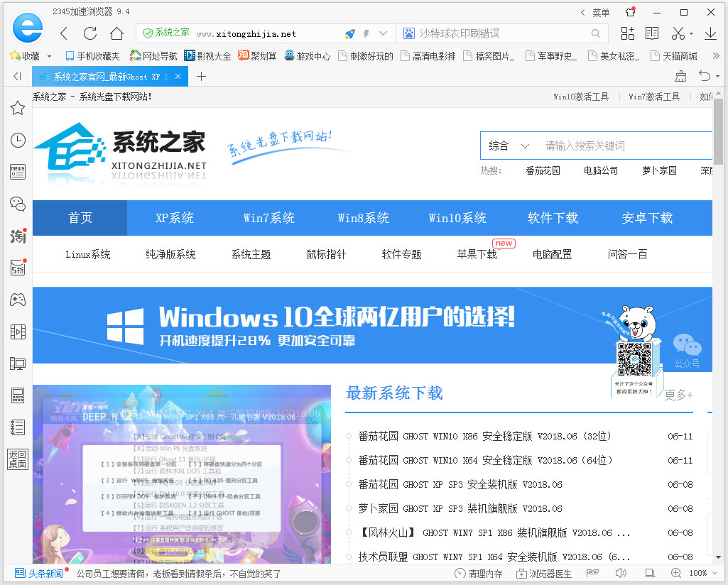Screen dimensions: 728x585
Task: Click 更多+ beside 最新系统下载
Action: click(x=679, y=395)
